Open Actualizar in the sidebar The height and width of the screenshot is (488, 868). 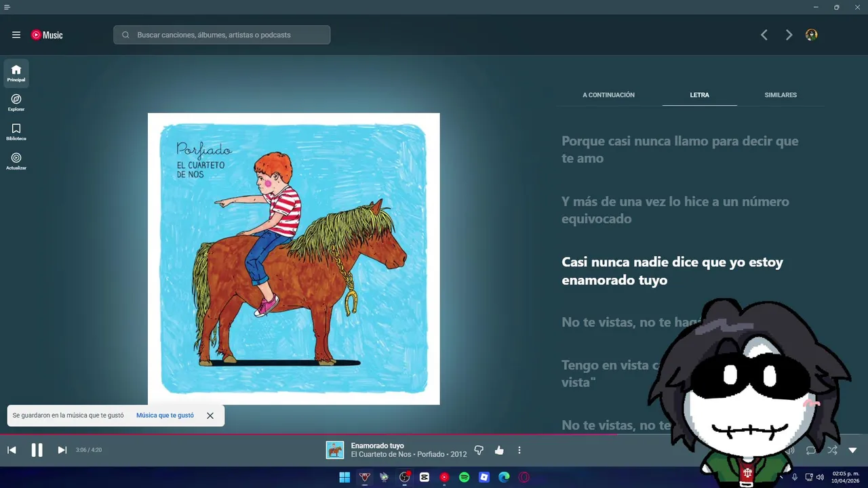(x=16, y=161)
